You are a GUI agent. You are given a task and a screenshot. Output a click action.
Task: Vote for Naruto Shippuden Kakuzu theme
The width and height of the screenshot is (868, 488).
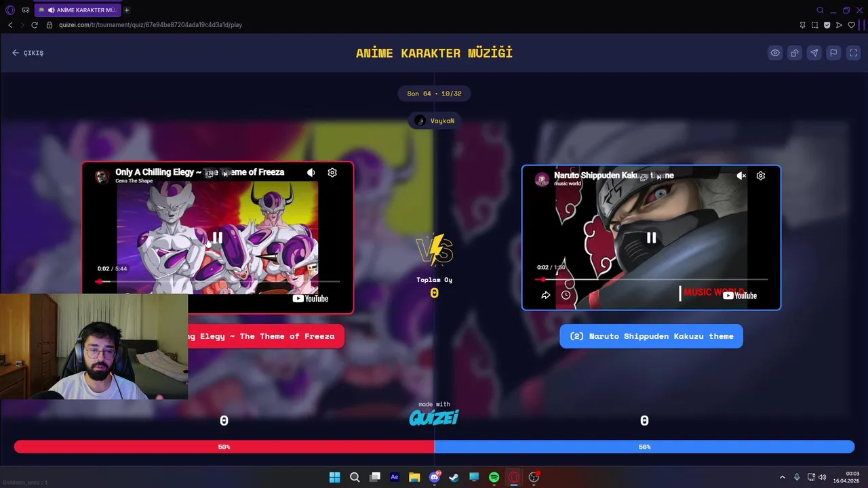pos(651,336)
